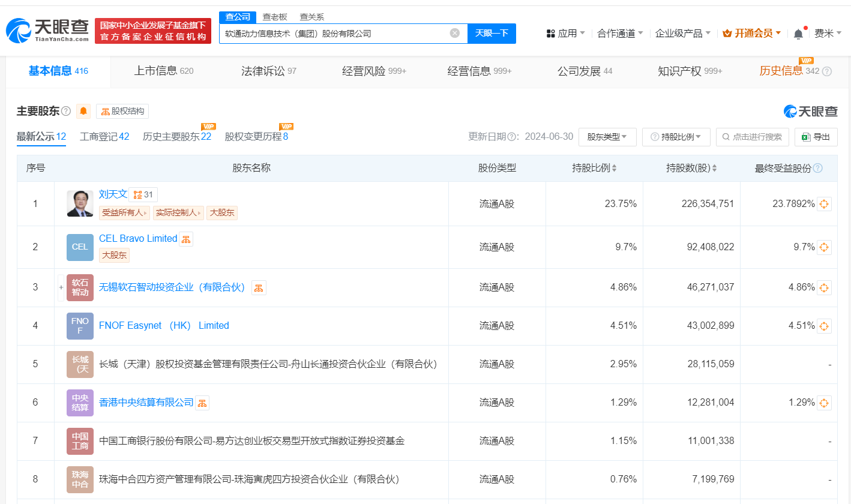Open the 企业级产品 dropdown
The height and width of the screenshot is (504, 851).
[x=683, y=34]
